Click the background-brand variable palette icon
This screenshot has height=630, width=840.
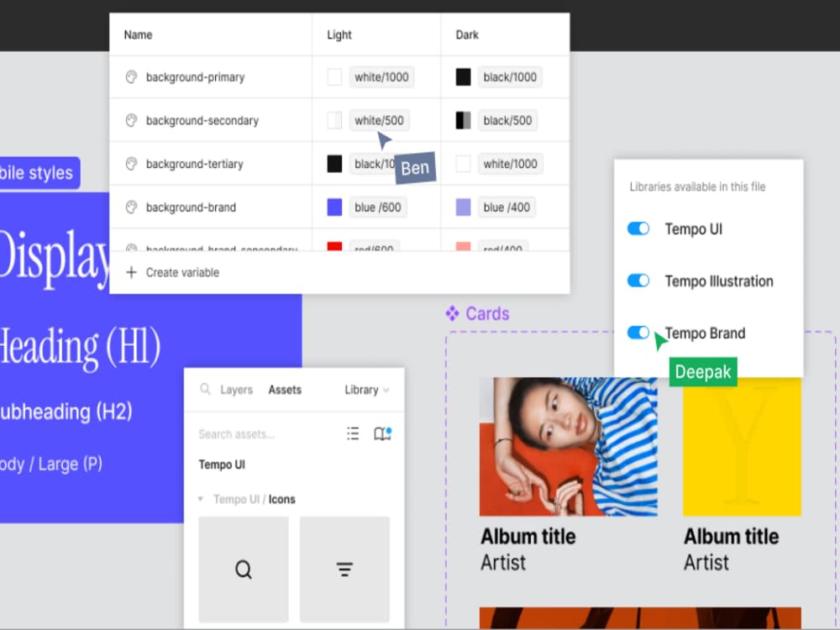tap(131, 207)
